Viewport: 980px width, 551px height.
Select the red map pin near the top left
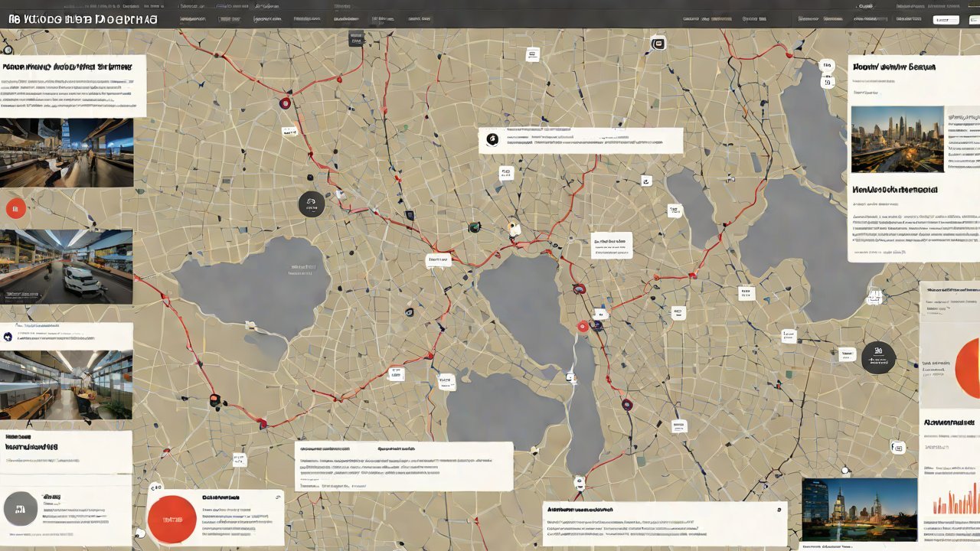286,103
